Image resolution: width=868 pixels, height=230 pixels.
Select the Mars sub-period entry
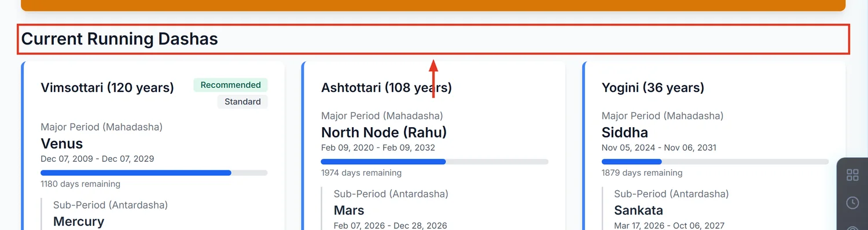click(349, 210)
